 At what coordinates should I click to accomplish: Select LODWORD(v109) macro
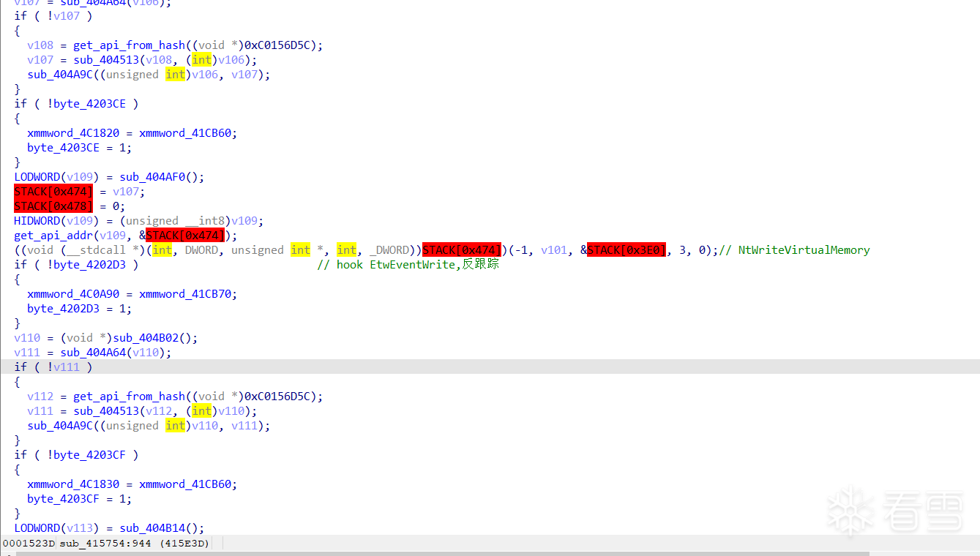click(57, 176)
